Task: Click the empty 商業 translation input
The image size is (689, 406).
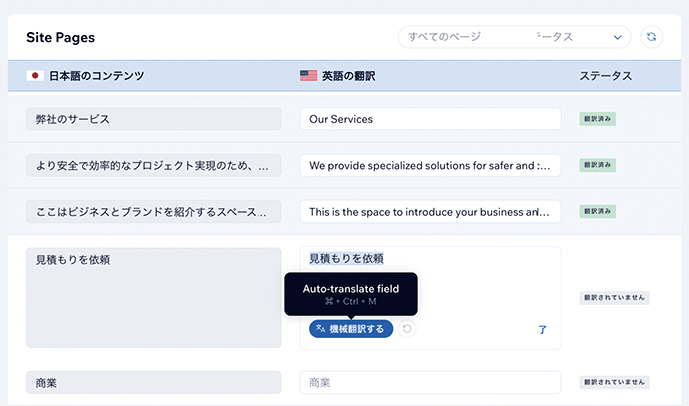Action: 430,382
